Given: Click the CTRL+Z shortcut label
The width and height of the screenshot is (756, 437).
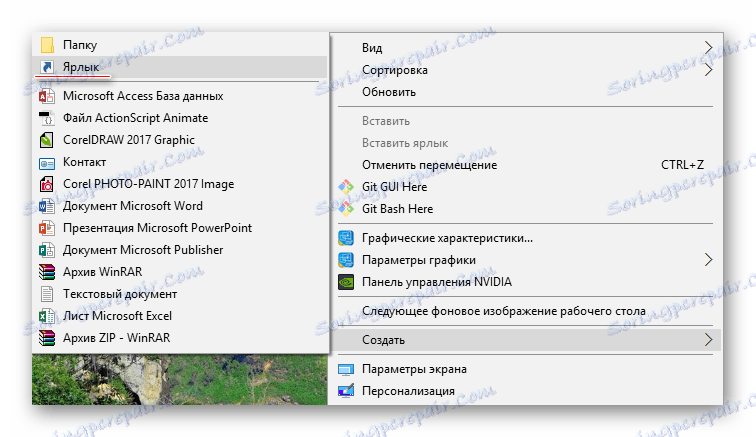Looking at the screenshot, I should coord(682,165).
